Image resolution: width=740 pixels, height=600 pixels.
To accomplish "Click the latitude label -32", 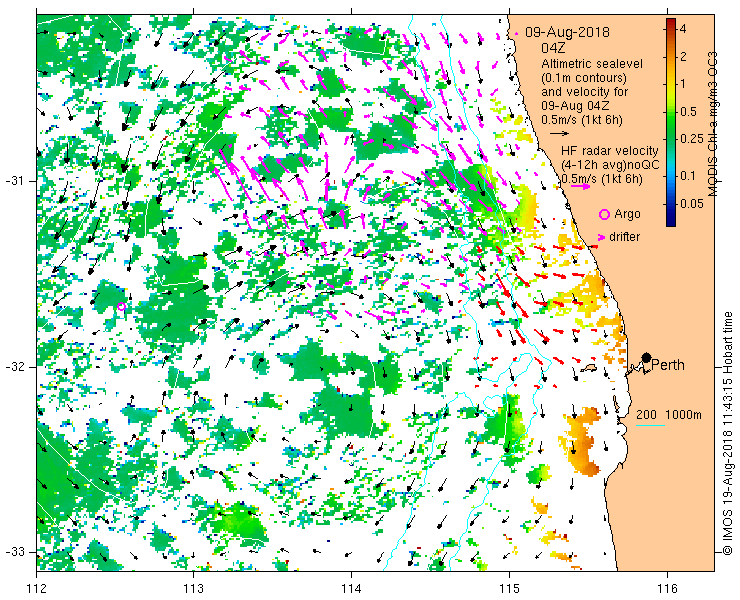I will click(14, 367).
